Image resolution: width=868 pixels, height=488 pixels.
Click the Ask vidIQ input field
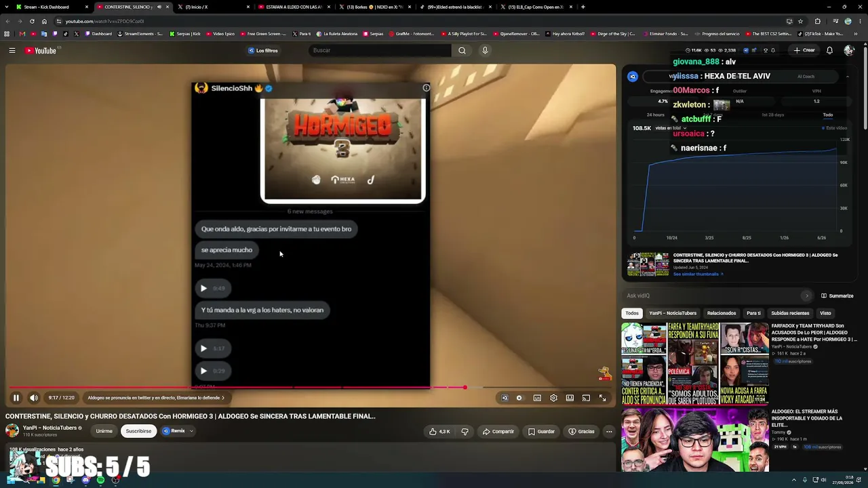click(717, 296)
